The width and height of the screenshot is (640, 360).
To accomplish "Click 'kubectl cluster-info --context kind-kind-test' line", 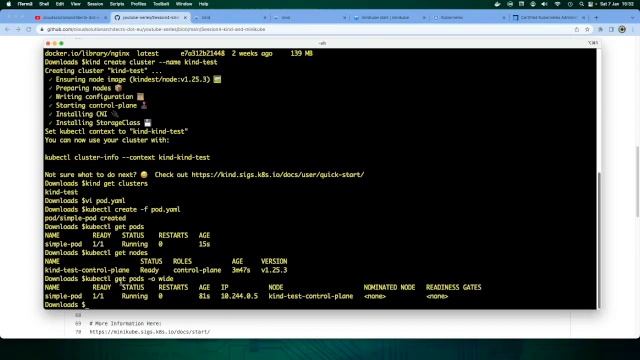I will [x=127, y=158].
